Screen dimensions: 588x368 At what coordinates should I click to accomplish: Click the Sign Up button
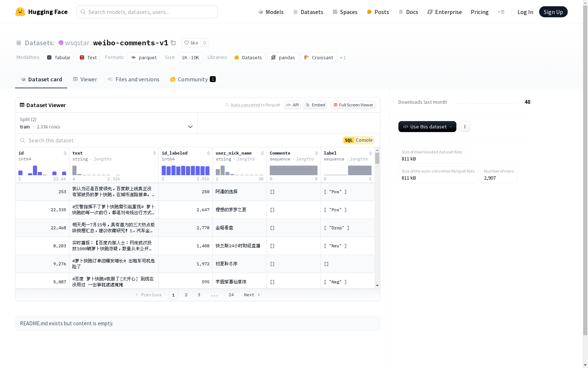tap(553, 12)
